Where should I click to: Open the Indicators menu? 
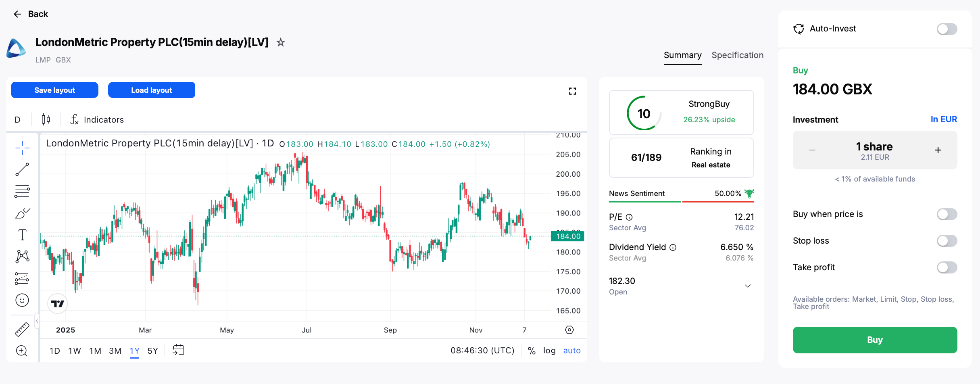(97, 119)
